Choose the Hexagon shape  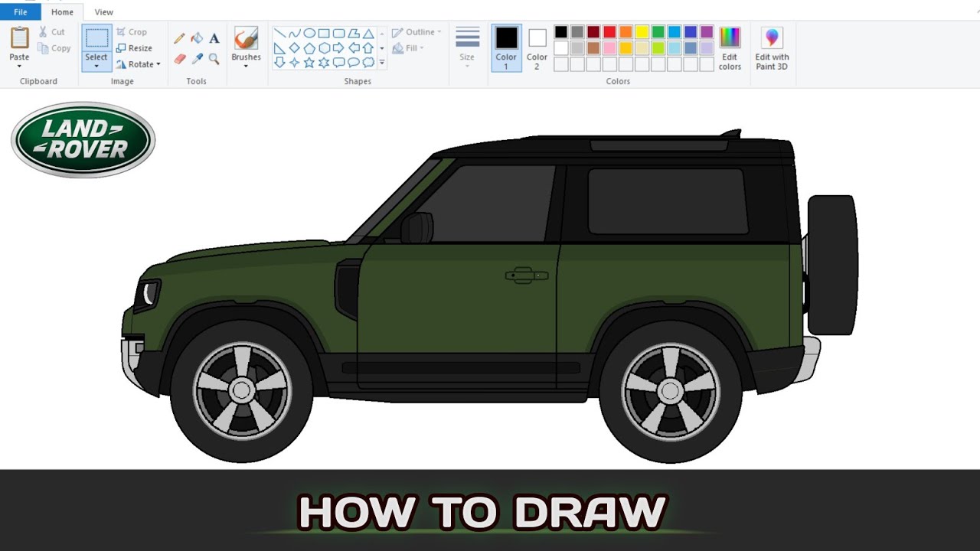coord(324,47)
